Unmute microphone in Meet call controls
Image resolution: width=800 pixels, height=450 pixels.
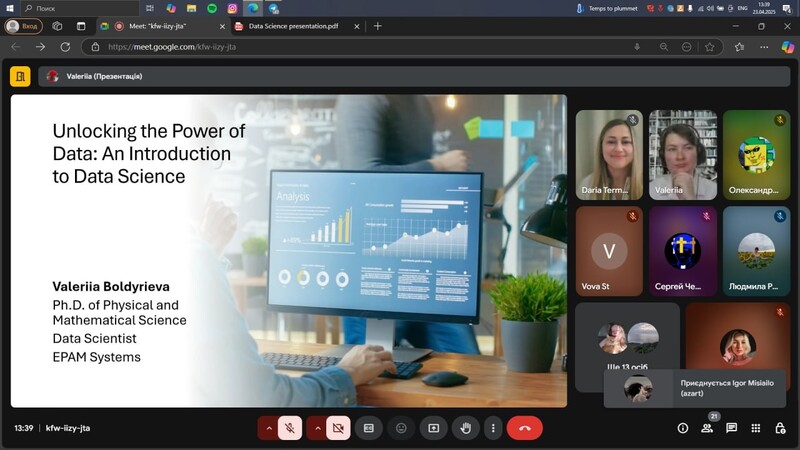(290, 428)
